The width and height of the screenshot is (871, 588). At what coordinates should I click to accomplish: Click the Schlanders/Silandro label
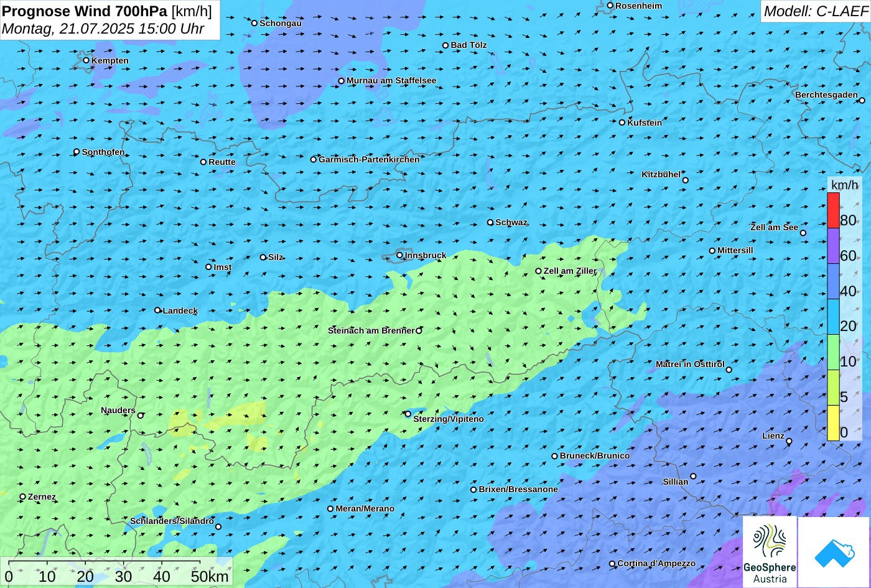(x=172, y=521)
